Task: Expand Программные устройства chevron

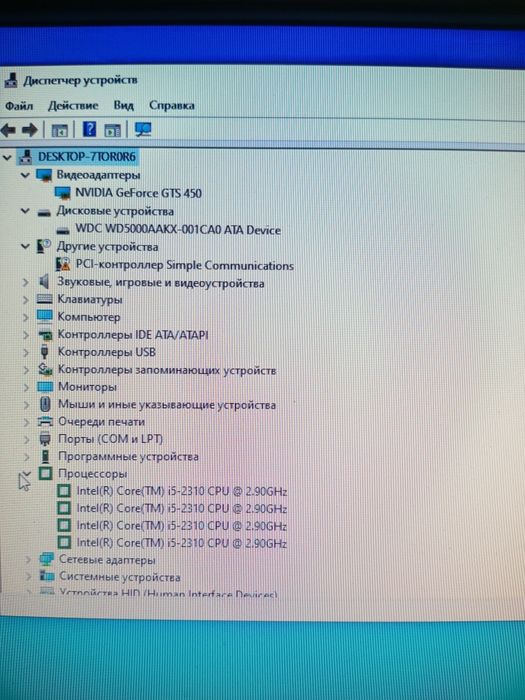Action: pyautogui.click(x=27, y=457)
